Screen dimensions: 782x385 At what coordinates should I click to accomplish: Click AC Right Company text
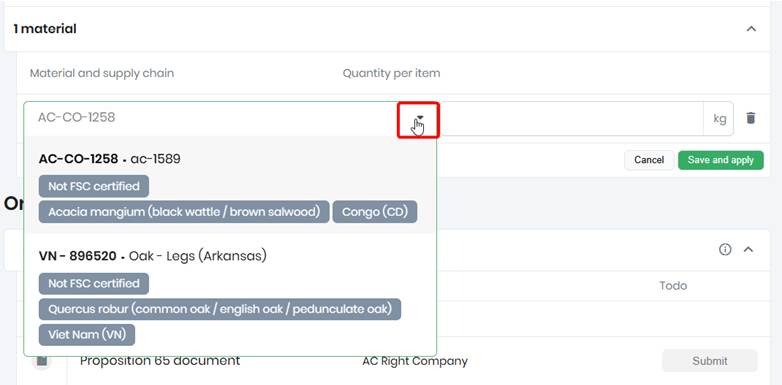(415, 361)
